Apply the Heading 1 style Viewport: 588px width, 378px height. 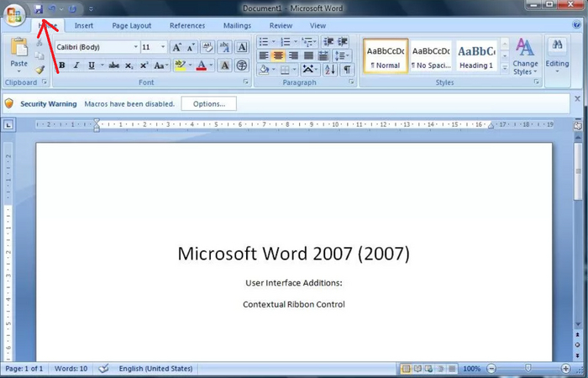pos(476,56)
